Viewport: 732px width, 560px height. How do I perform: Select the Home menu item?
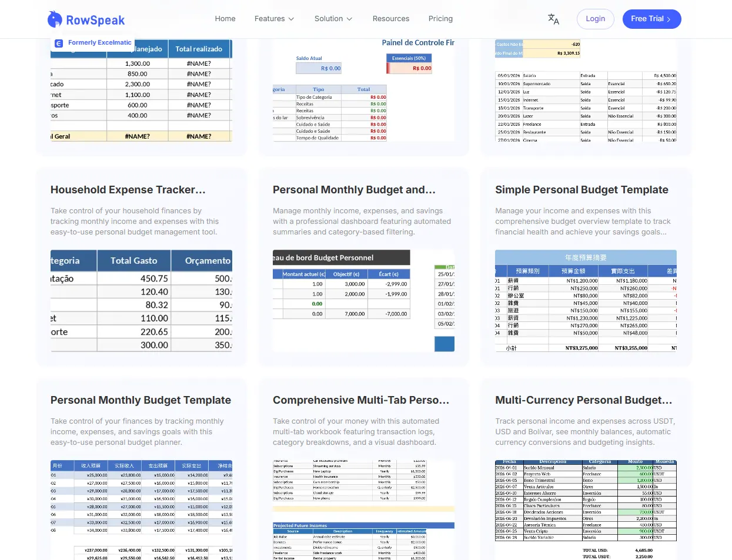coord(225,18)
